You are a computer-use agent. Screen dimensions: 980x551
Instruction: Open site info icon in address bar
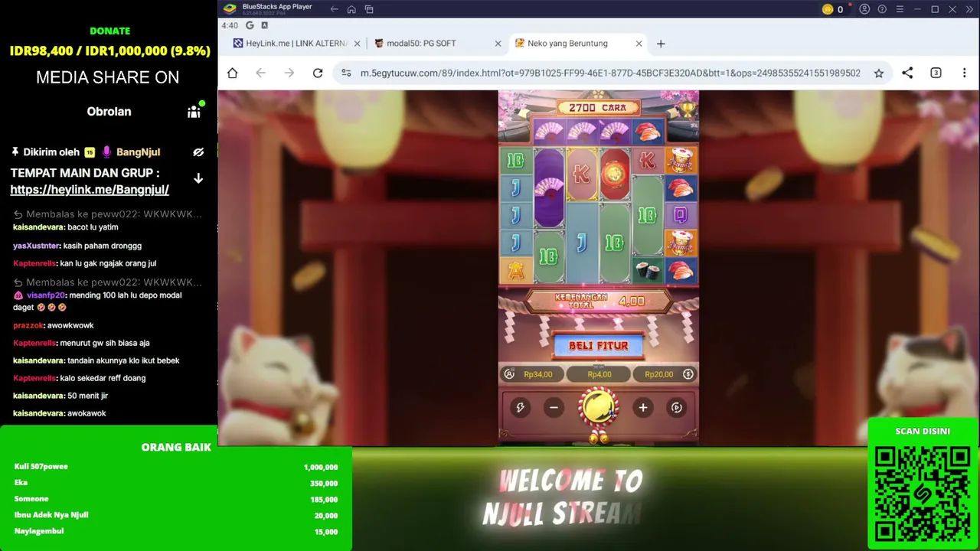[346, 73]
